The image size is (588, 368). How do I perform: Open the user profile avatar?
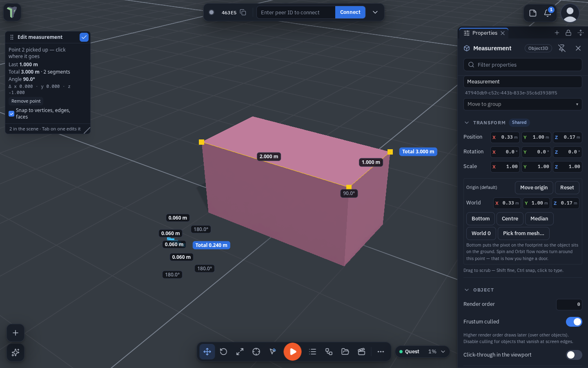point(570,13)
